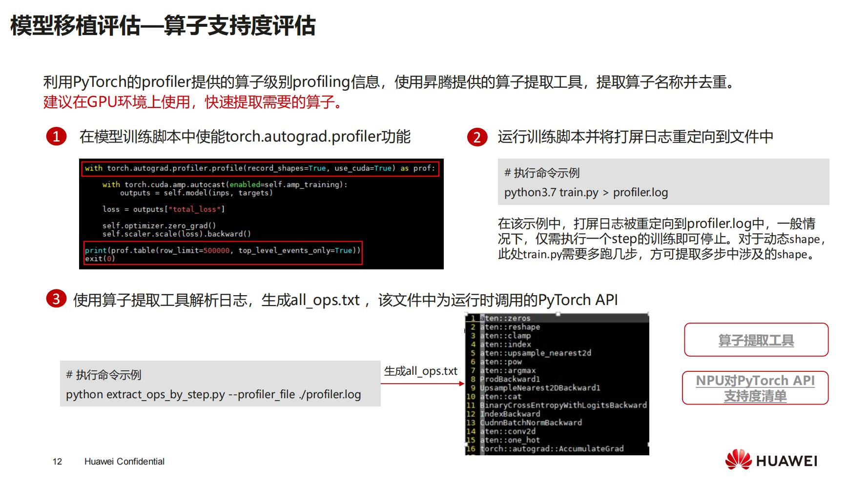Click the line aten::one_hot
This screenshot has height=488, width=868.
(x=510, y=440)
